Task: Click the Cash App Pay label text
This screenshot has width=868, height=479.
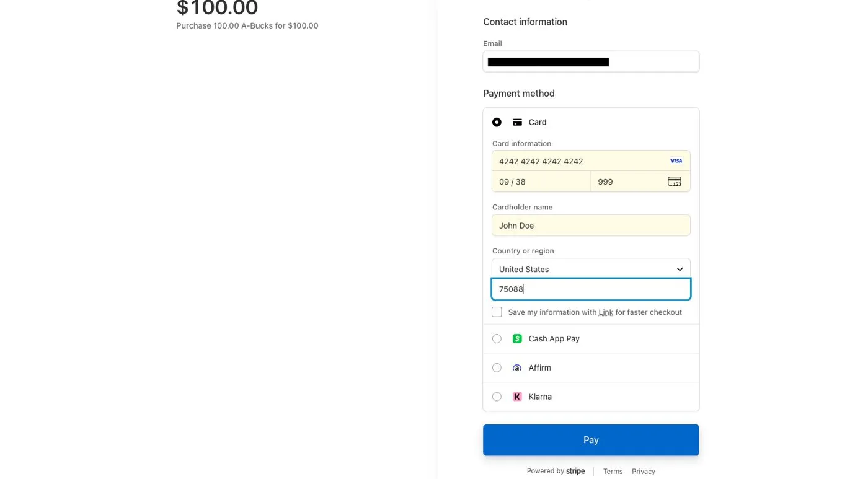Action: (554, 339)
